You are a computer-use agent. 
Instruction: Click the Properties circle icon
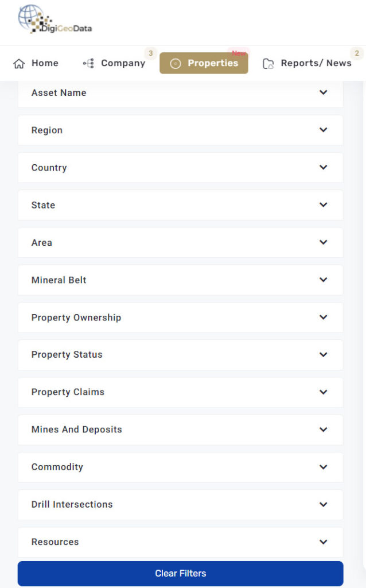(x=175, y=63)
